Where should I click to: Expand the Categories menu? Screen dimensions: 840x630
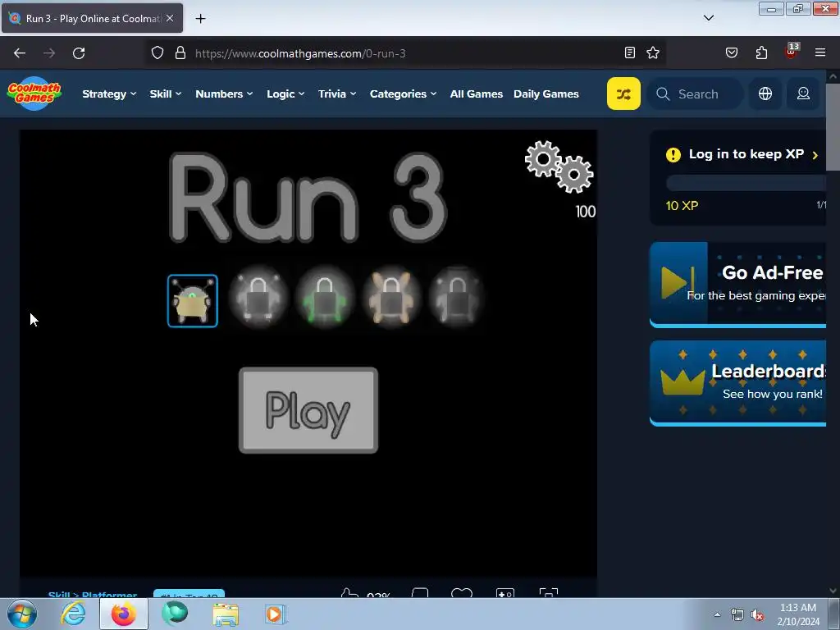pyautogui.click(x=403, y=94)
